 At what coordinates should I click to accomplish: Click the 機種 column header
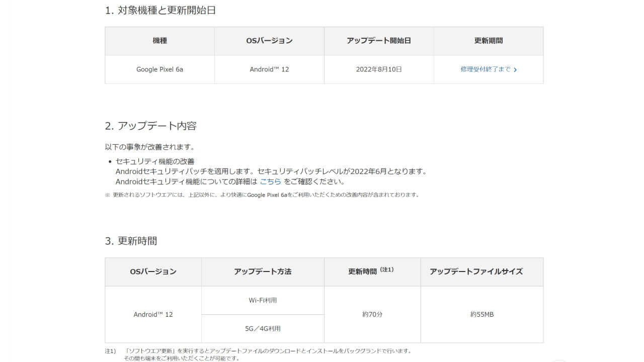pyautogui.click(x=159, y=41)
